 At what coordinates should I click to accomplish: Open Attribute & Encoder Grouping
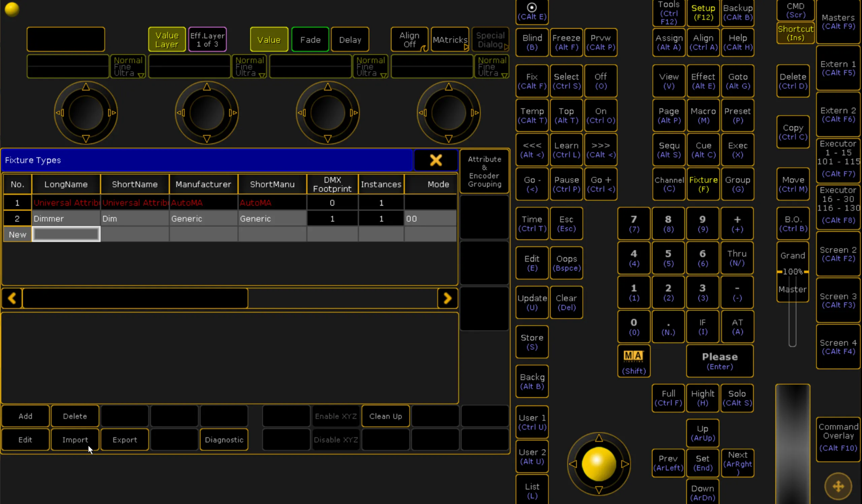(484, 172)
